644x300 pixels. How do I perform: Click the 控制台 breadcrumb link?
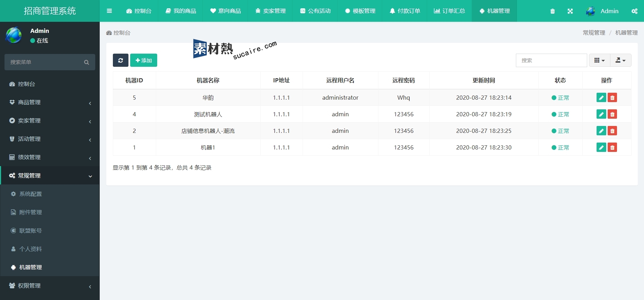point(118,33)
